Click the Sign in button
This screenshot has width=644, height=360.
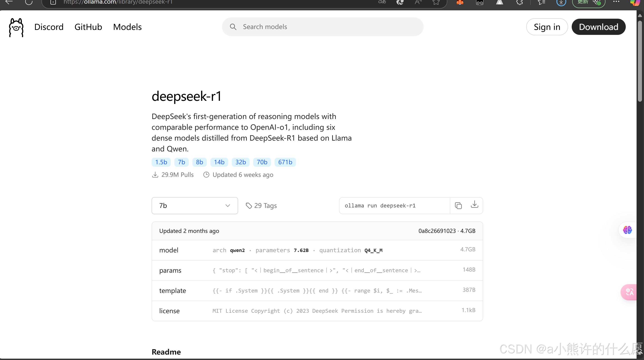(547, 27)
